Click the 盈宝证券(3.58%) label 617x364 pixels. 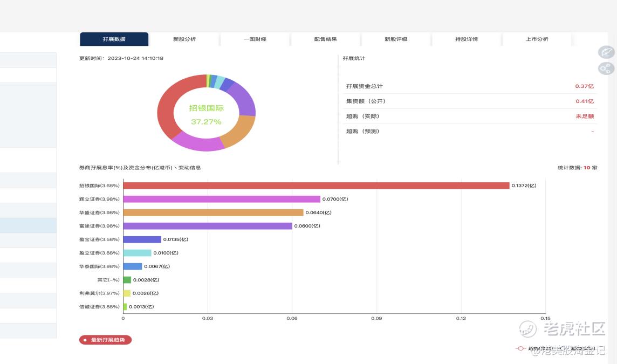click(x=99, y=239)
